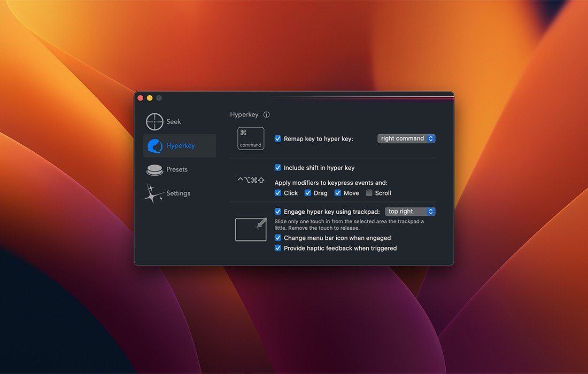Click the trackpad corner illustration
Image resolution: width=588 pixels, height=374 pixels.
coord(251,229)
